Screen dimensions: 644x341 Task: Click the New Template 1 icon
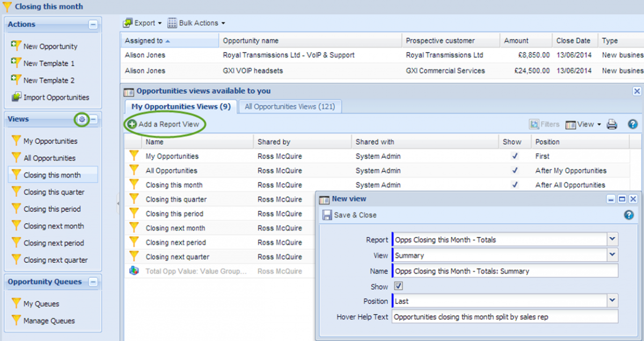16,63
